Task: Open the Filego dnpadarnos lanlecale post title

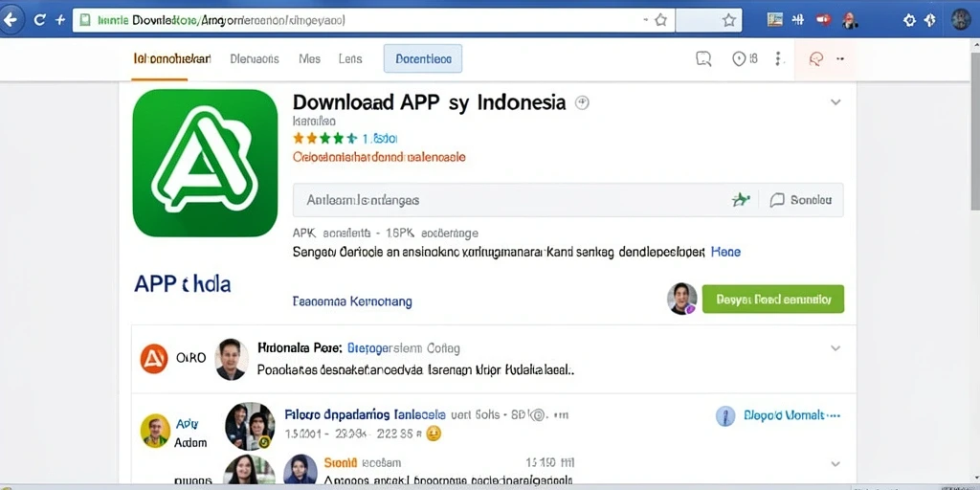Action: pyautogui.click(x=365, y=414)
